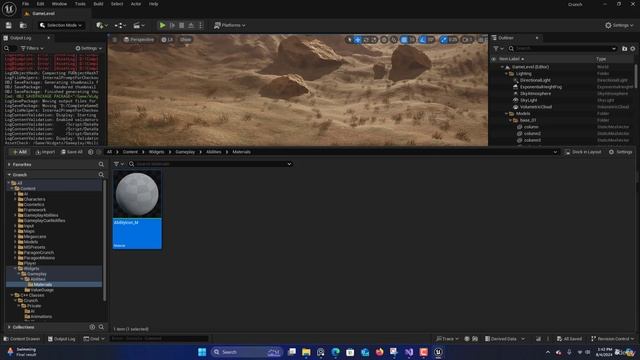640x360 pixels.
Task: Click the Perspective view mode button
Action: 139,40
